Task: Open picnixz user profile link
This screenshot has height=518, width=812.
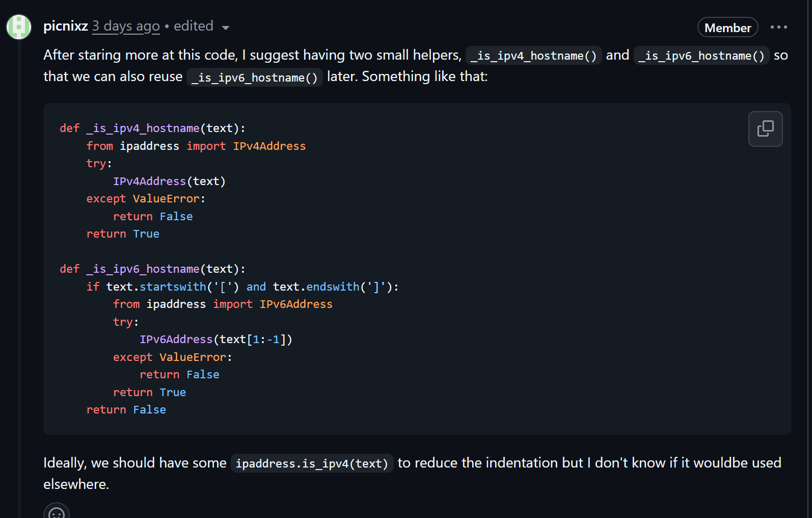Action: (66, 26)
